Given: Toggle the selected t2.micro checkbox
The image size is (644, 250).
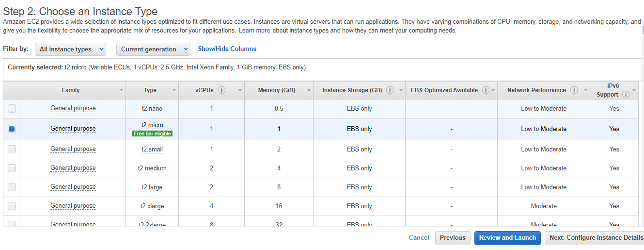Looking at the screenshot, I should click(x=12, y=129).
